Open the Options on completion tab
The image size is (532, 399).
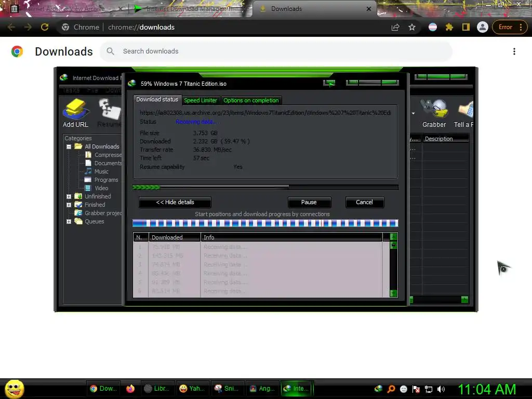tap(251, 100)
